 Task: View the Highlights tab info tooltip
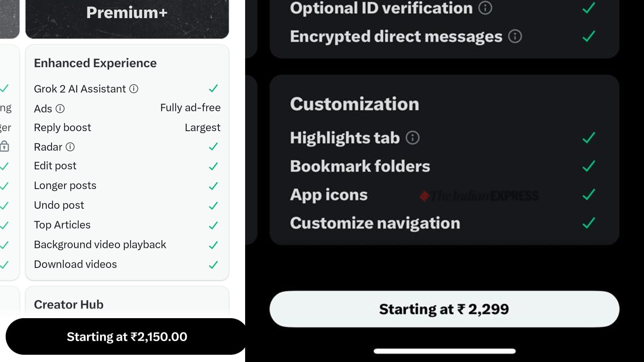pos(412,138)
